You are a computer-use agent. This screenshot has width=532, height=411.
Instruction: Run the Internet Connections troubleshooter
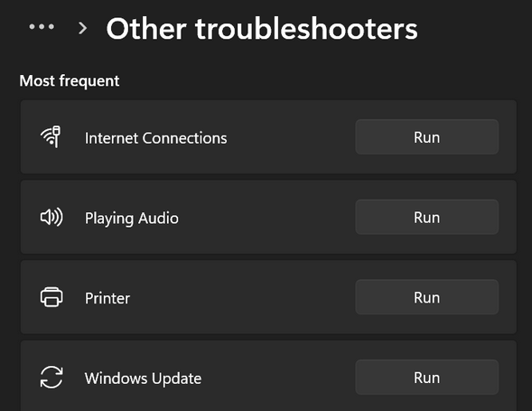click(427, 137)
